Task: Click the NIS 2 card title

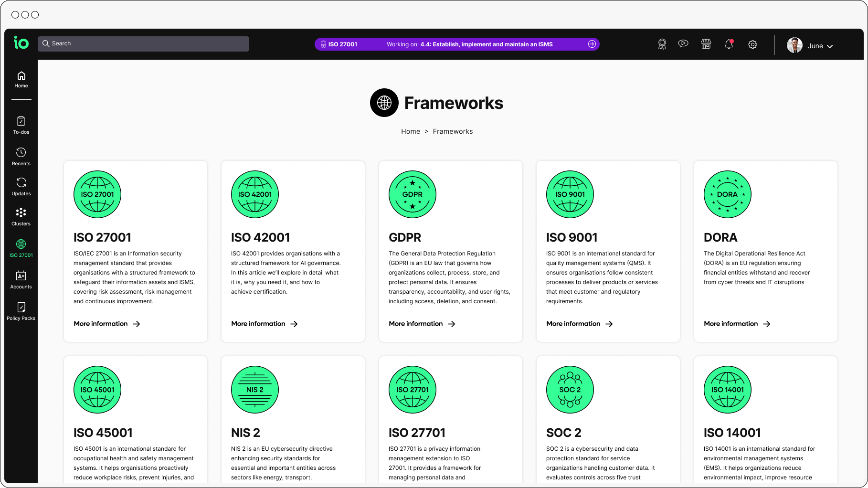Action: (245, 433)
